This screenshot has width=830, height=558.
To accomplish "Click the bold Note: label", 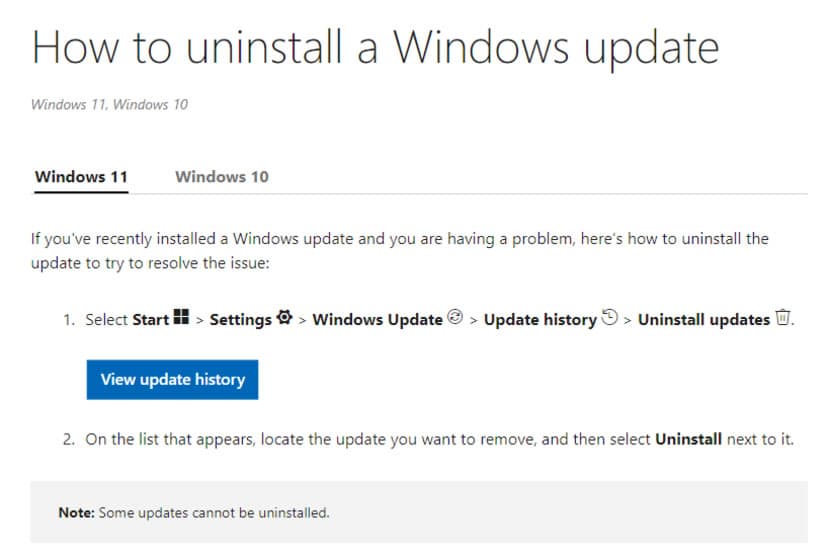I will [75, 514].
